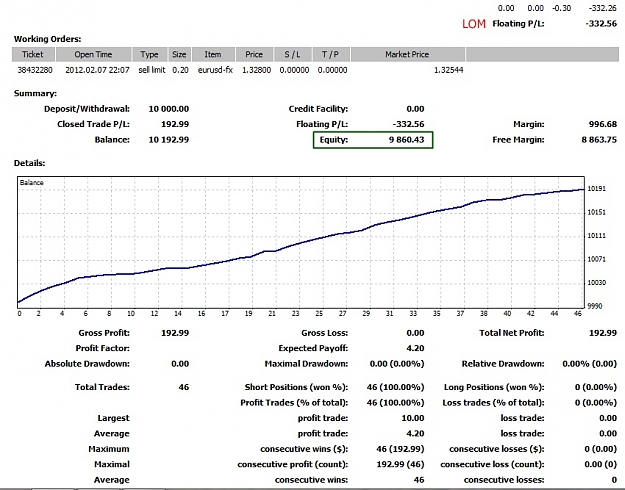Click the 'Credit Facility:' label

click(318, 109)
